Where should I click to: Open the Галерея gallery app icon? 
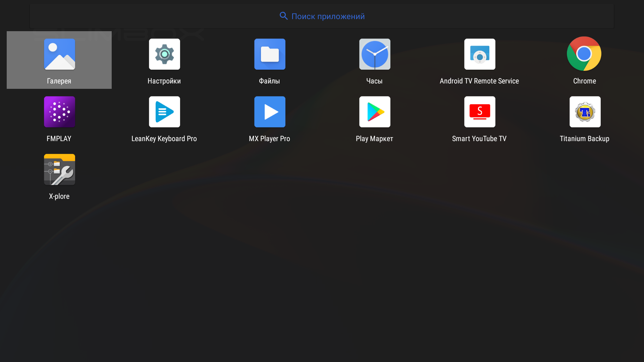pos(59,54)
